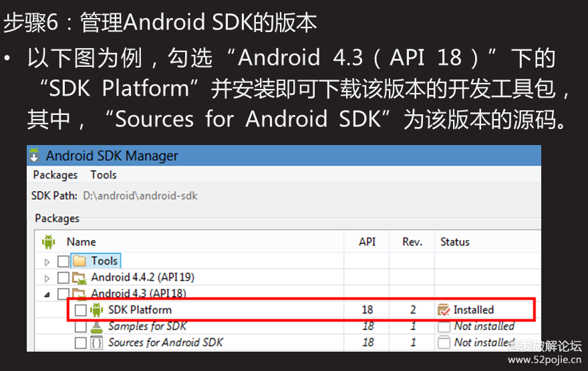Click the Sources for Android SDK braces icon
The width and height of the screenshot is (588, 371).
coord(97,343)
